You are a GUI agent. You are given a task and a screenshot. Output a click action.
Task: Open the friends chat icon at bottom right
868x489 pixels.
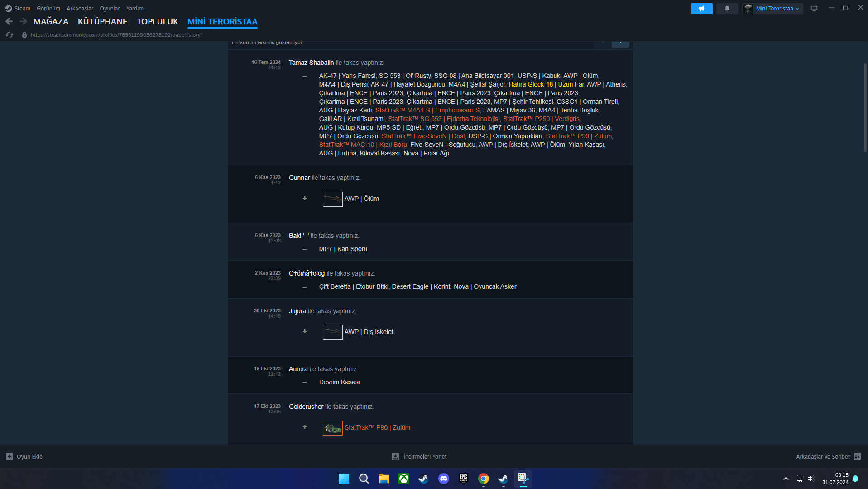point(857,456)
